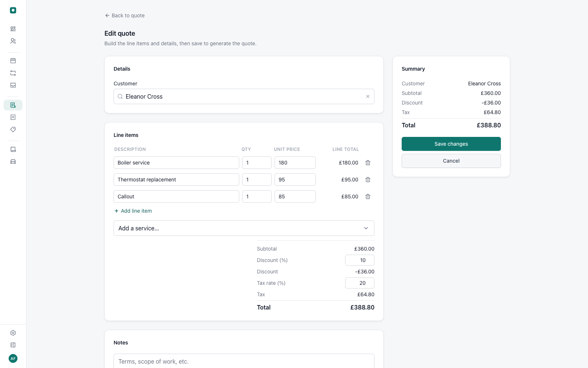Open the inbox tray icon in sidebar

point(13,85)
